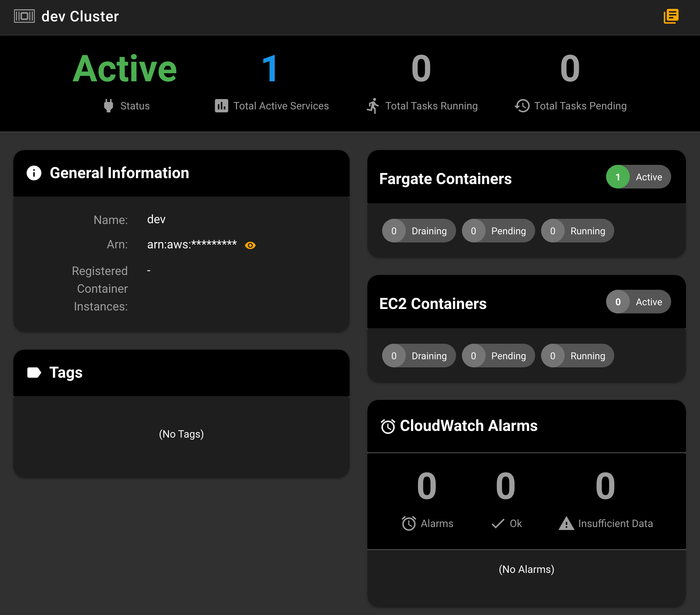700x615 pixels.
Task: Click the green Active status text
Action: tap(125, 69)
